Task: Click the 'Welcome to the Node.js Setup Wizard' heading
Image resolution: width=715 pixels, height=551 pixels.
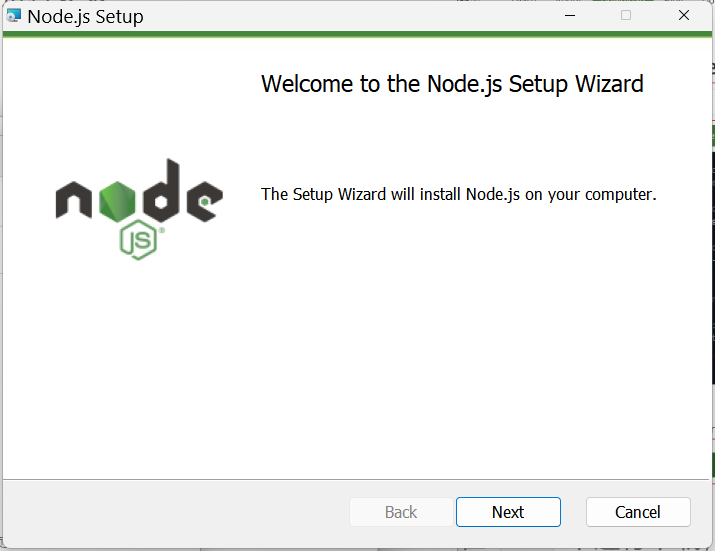Action: click(x=452, y=84)
